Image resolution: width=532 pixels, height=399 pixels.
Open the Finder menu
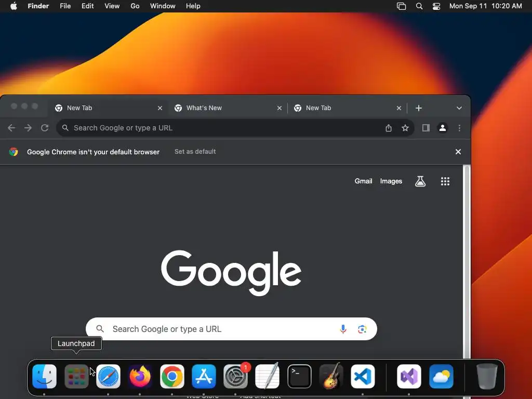38,6
